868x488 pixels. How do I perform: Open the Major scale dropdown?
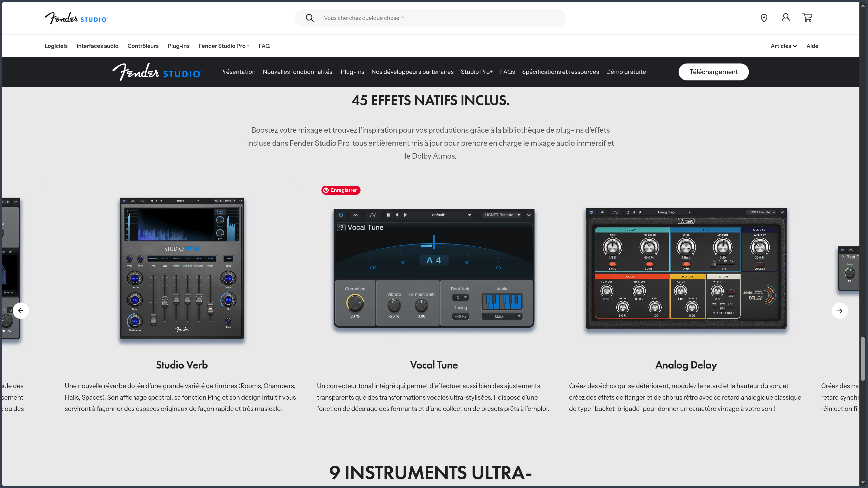click(502, 317)
